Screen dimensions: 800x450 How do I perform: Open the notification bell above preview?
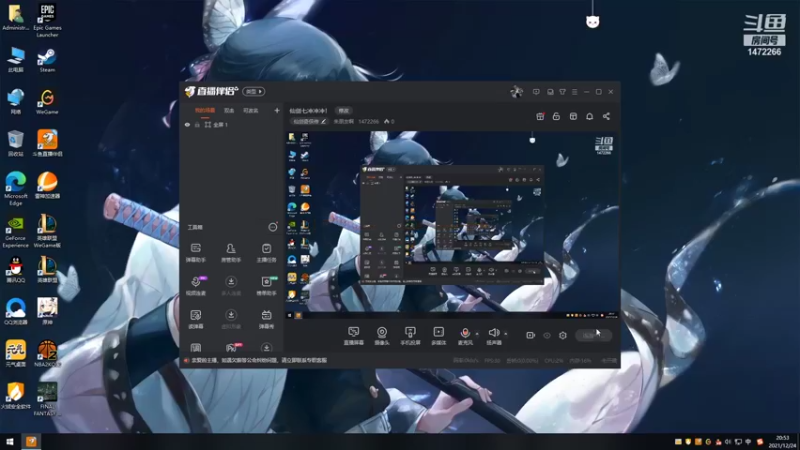[x=589, y=116]
